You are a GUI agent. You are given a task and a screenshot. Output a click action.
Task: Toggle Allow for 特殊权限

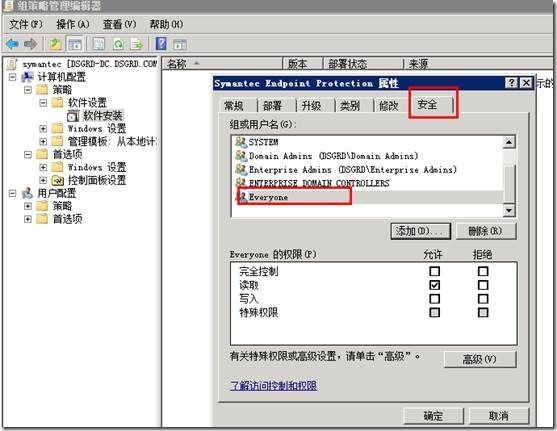pyautogui.click(x=434, y=312)
